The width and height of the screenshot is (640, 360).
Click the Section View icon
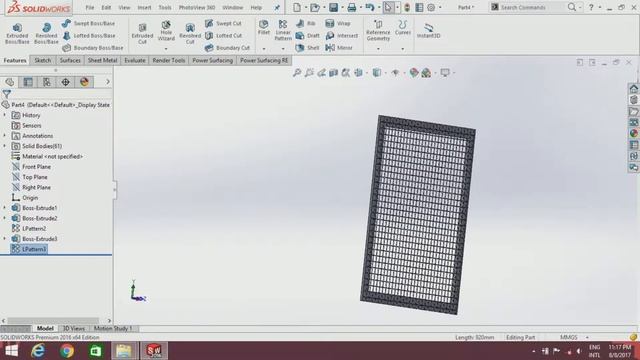pyautogui.click(x=333, y=73)
